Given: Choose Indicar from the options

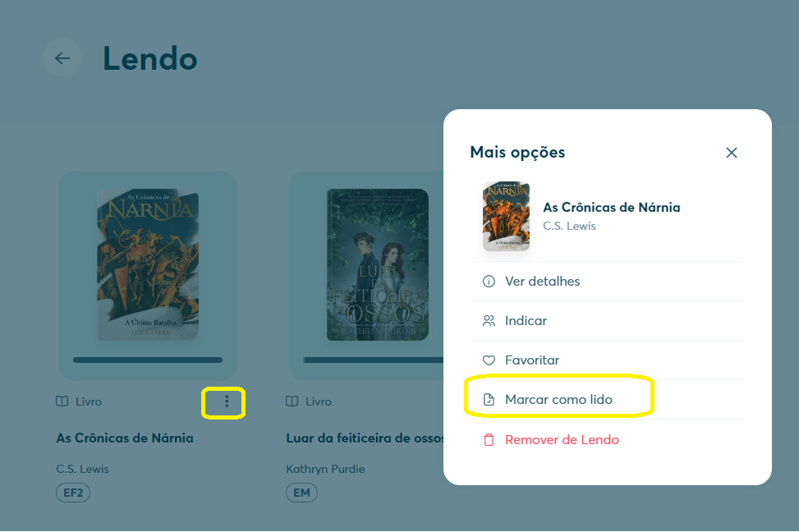Looking at the screenshot, I should point(608,320).
